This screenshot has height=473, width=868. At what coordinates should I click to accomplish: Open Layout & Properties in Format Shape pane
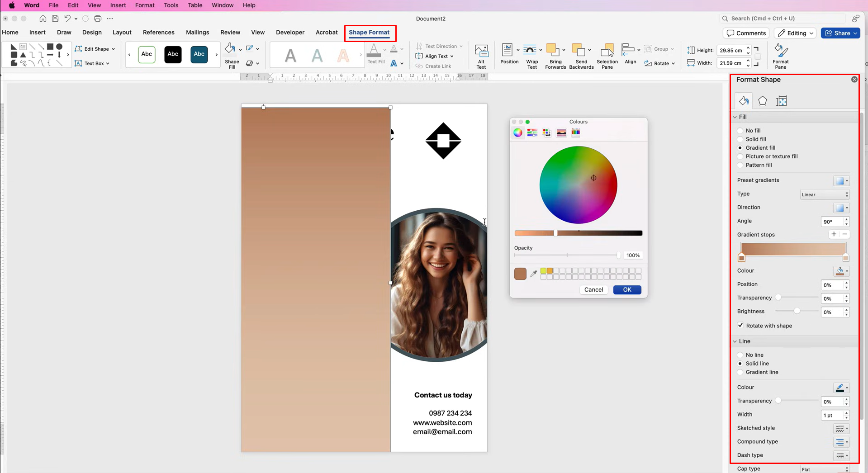[782, 100]
